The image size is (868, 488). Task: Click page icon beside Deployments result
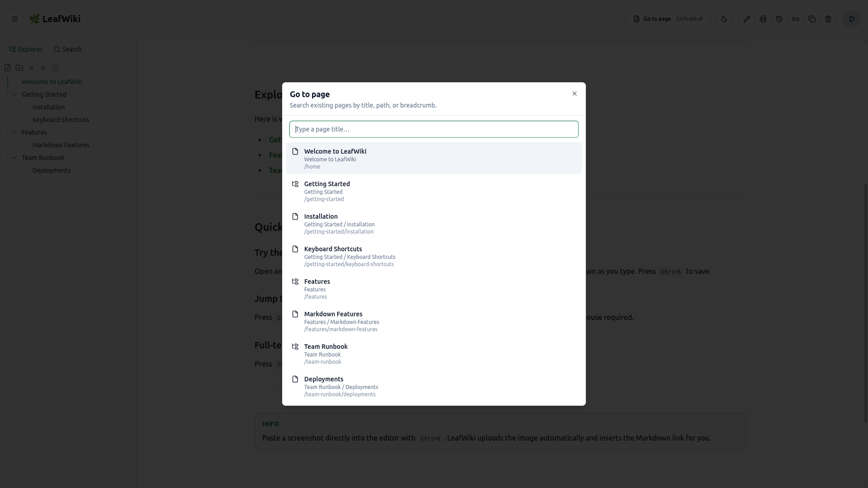pyautogui.click(x=295, y=379)
